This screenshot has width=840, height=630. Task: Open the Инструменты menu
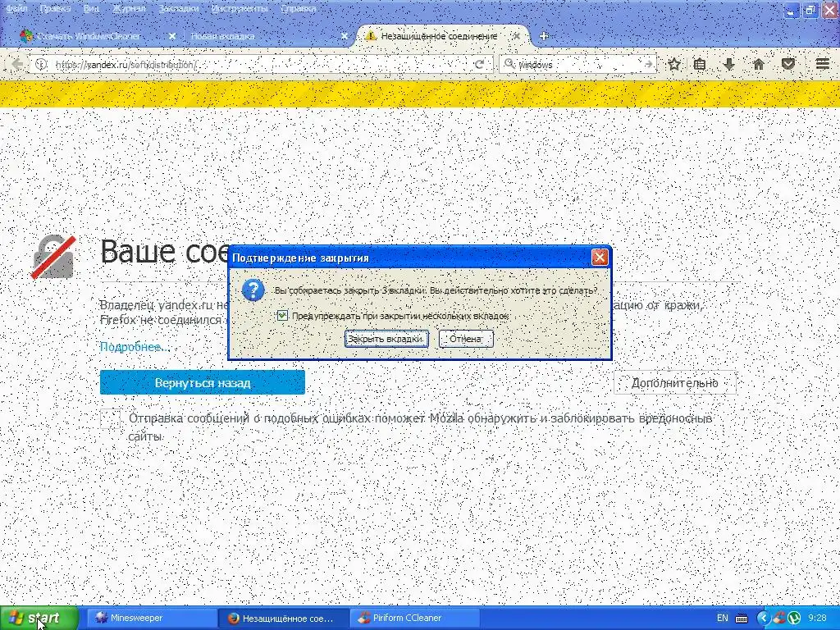(x=240, y=8)
